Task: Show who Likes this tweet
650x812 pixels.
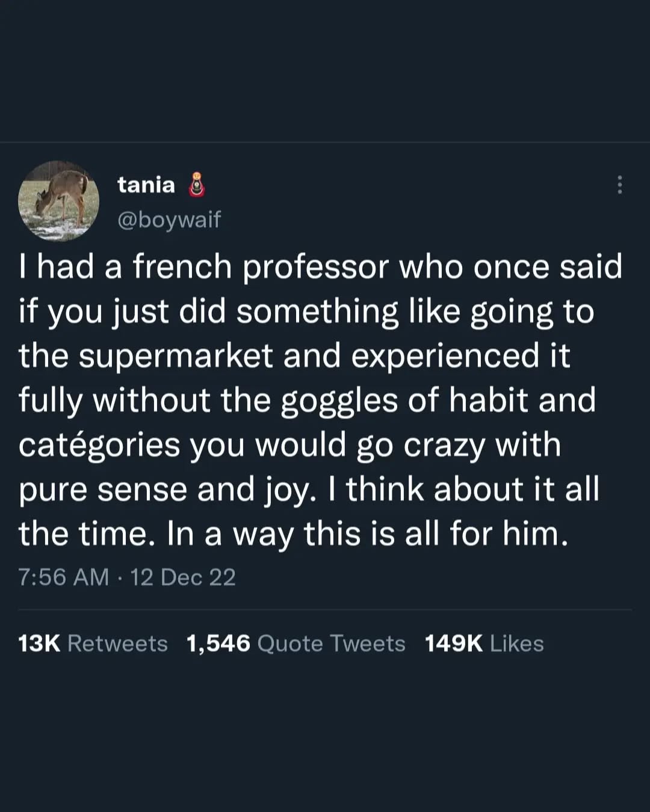Action: (x=516, y=644)
